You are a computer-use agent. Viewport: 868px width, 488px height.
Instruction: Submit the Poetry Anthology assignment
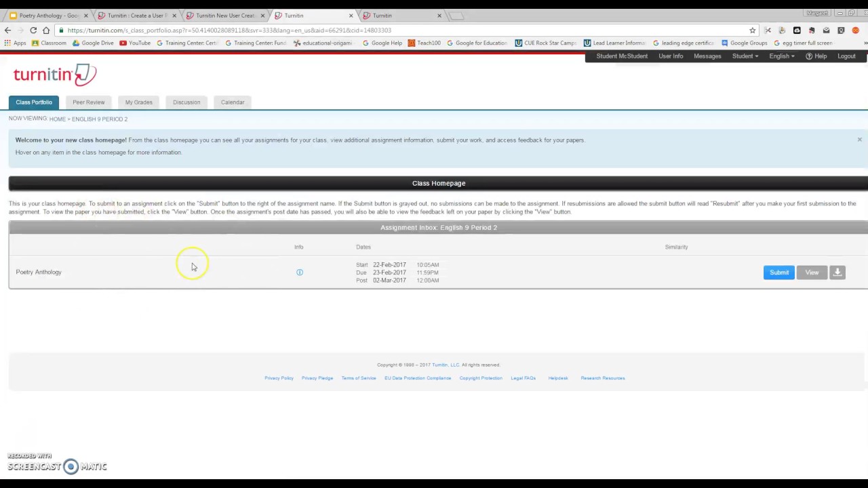click(778, 272)
